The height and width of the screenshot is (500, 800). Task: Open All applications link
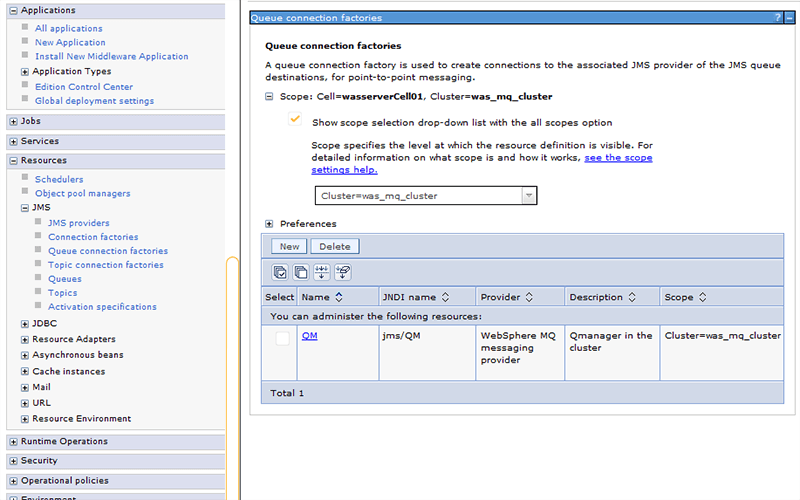coord(68,29)
